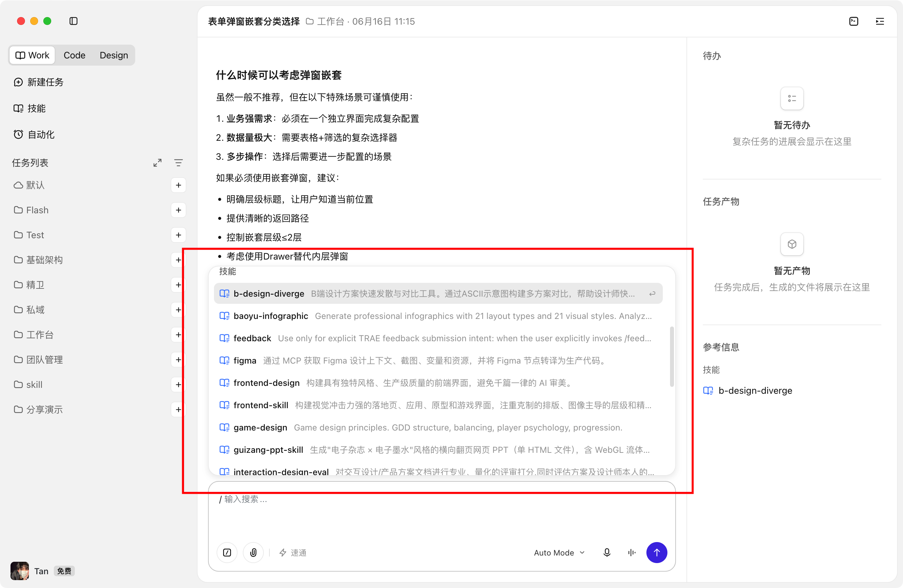Toggle the sidebar panel icon
Image resolution: width=903 pixels, height=588 pixels.
73,21
